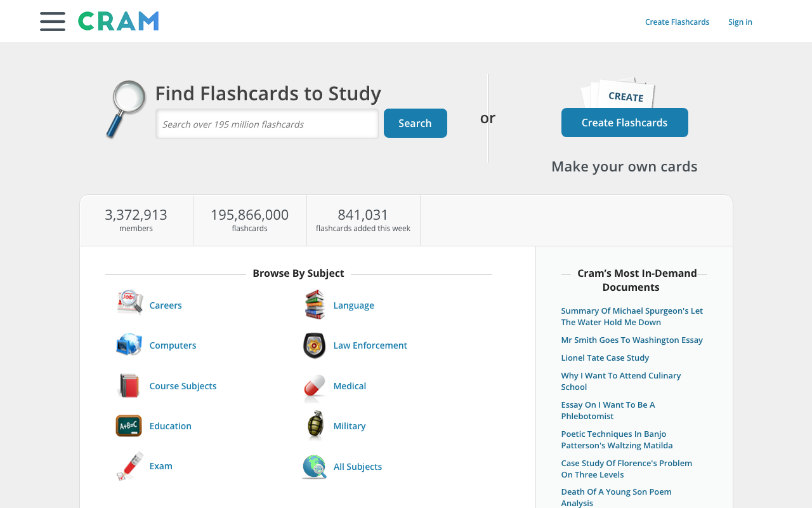Click the Exam marker icon
Screen dimensions: 812x508
coord(130,465)
